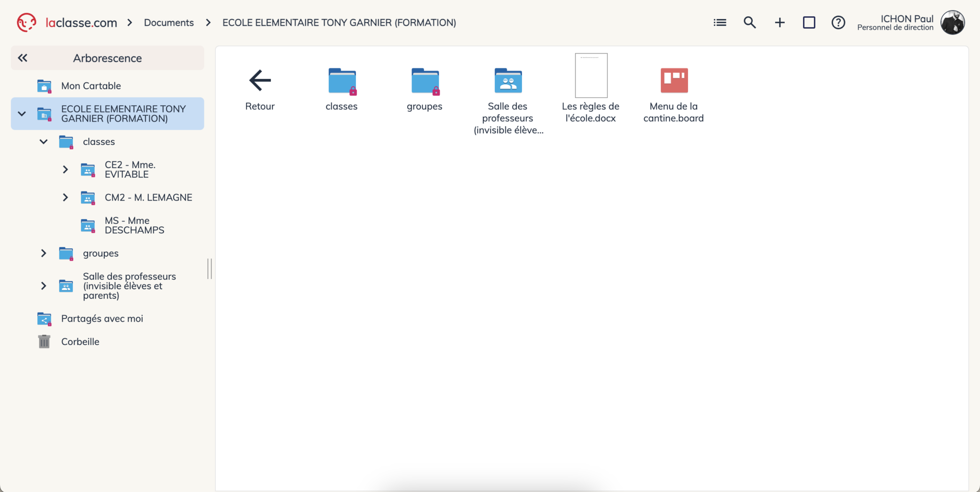Go to Documents breadcrumb link

click(168, 22)
